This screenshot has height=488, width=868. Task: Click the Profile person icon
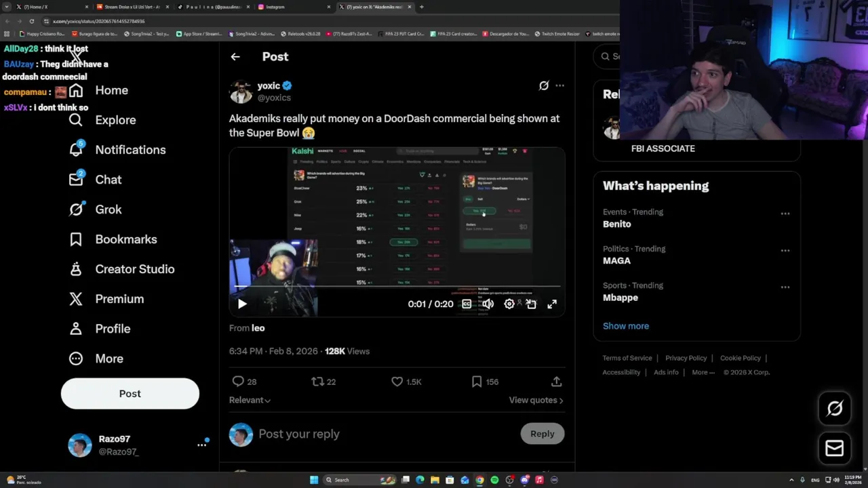pyautogui.click(x=76, y=329)
